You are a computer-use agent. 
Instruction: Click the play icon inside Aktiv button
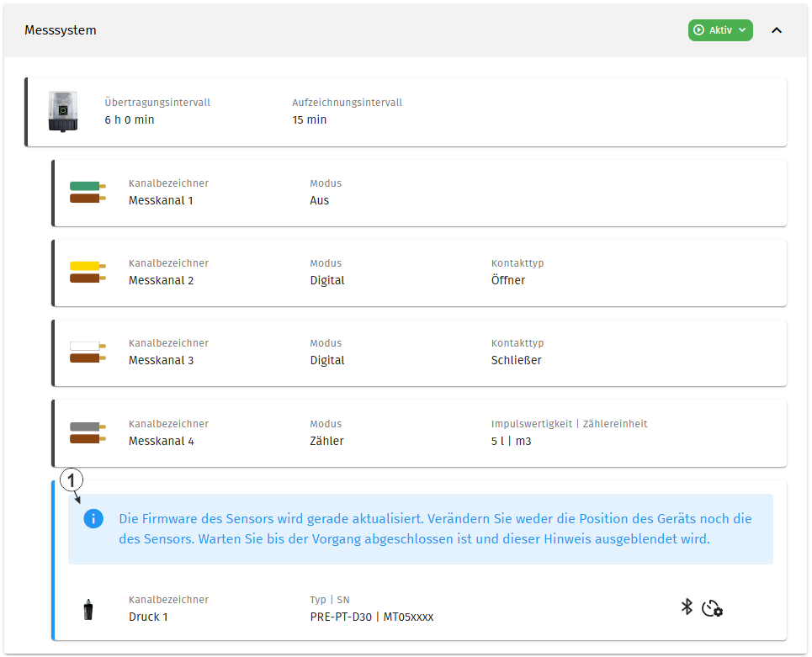(698, 30)
